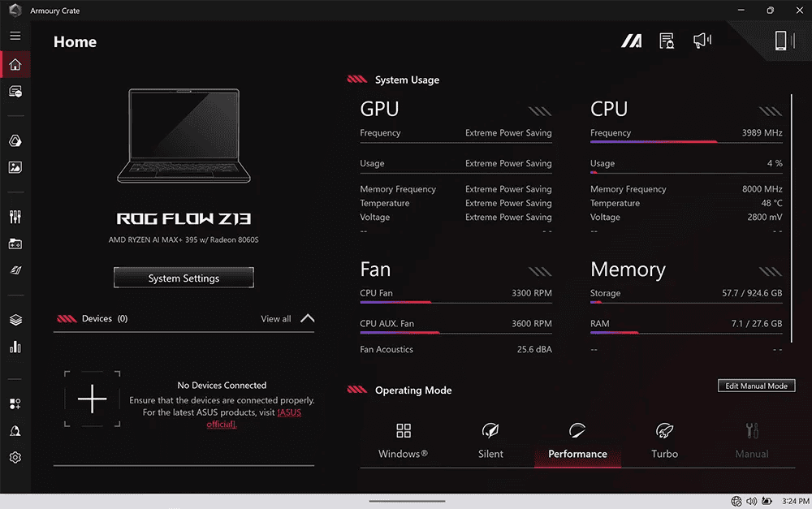
Task: Click the CPU Fan RPM progress bar
Action: pos(456,302)
